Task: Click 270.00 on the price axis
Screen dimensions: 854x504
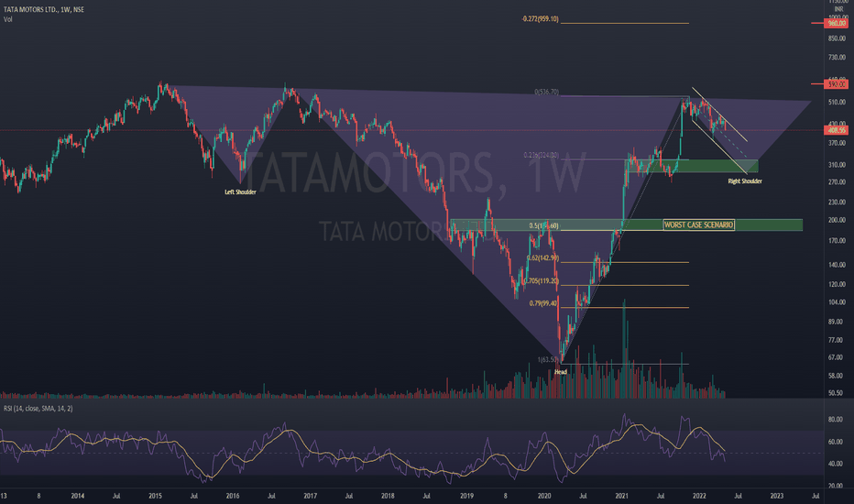Action: [x=837, y=182]
